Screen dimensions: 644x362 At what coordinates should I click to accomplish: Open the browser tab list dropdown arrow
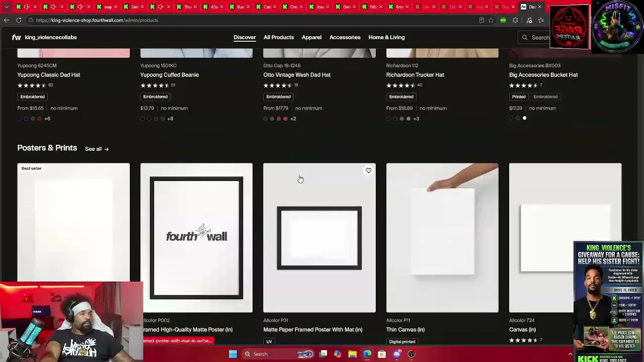pyautogui.click(x=7, y=7)
